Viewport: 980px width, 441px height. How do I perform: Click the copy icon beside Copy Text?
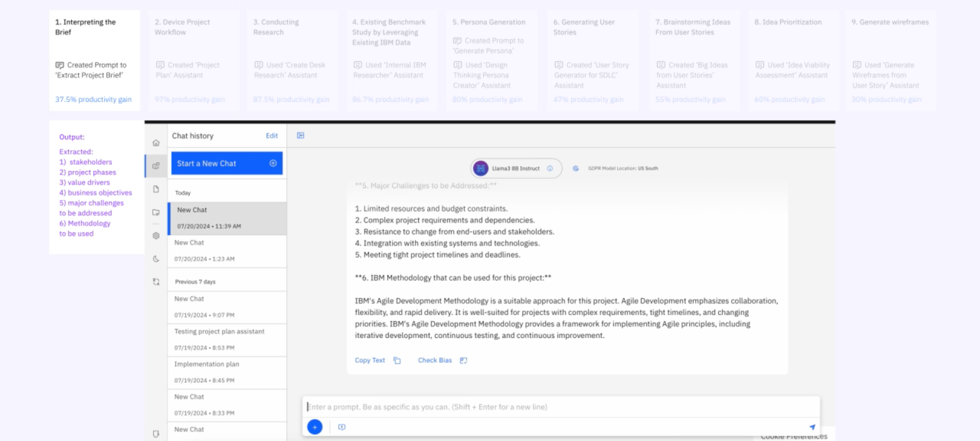coord(397,360)
